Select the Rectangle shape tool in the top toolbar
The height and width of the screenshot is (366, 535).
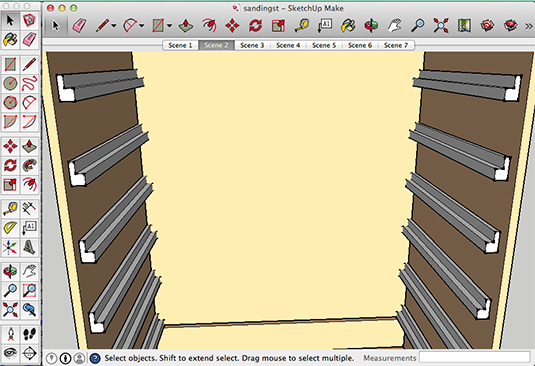158,26
